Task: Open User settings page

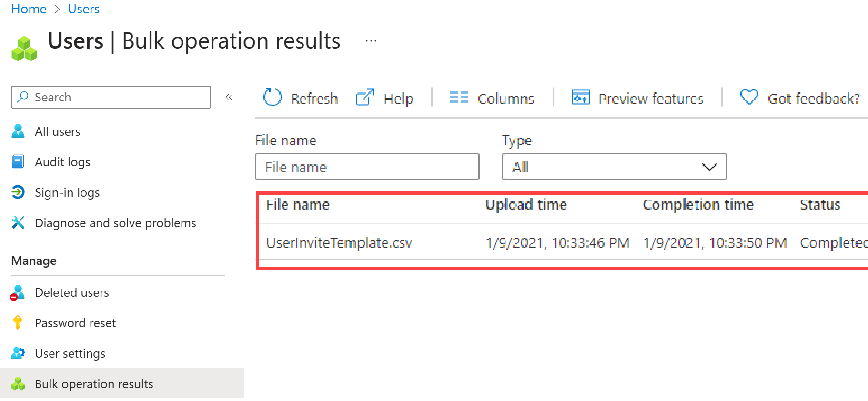Action: tap(70, 353)
